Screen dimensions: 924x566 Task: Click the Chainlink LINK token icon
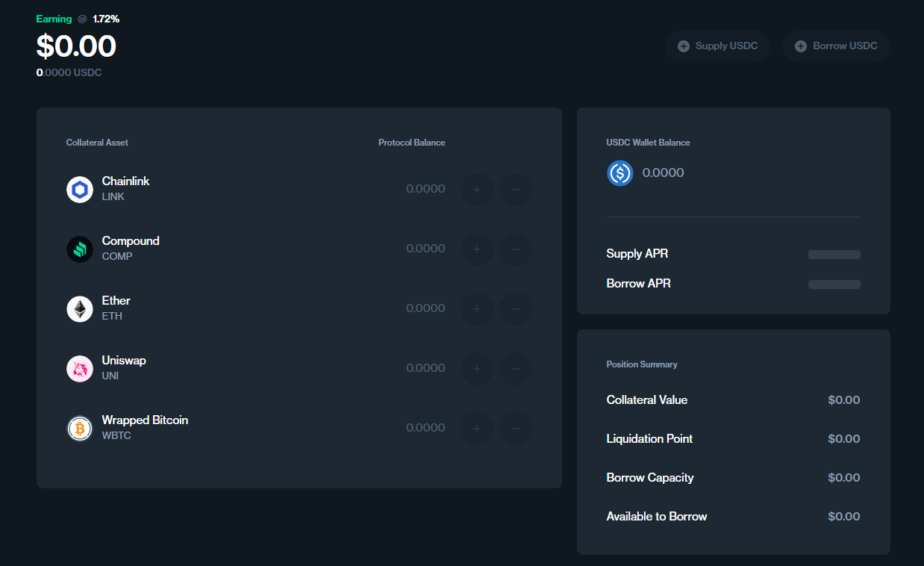point(80,190)
